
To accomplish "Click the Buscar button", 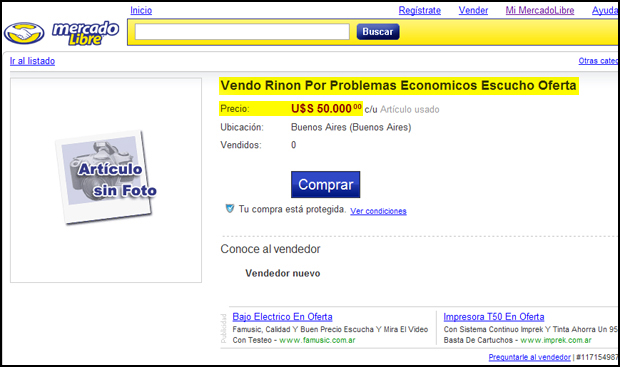I will click(378, 32).
